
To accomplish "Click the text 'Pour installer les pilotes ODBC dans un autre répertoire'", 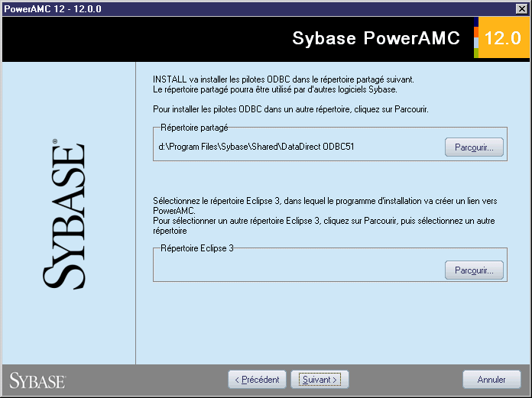I will pyautogui.click(x=251, y=109).
